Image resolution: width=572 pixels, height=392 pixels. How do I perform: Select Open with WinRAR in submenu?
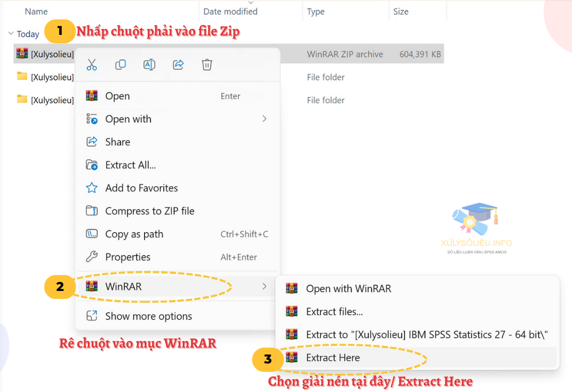coord(417,288)
